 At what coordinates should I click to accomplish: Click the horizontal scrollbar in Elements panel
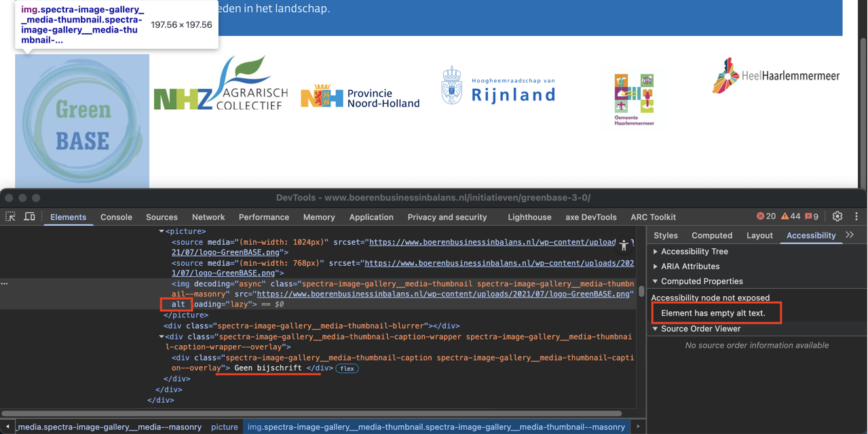(x=312, y=413)
